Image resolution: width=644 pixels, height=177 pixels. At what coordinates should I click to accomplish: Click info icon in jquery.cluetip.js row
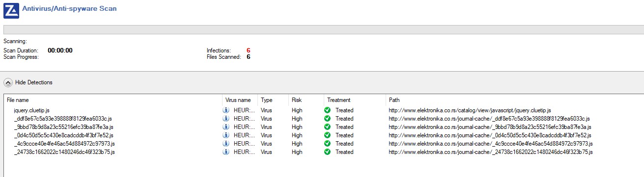point(226,110)
